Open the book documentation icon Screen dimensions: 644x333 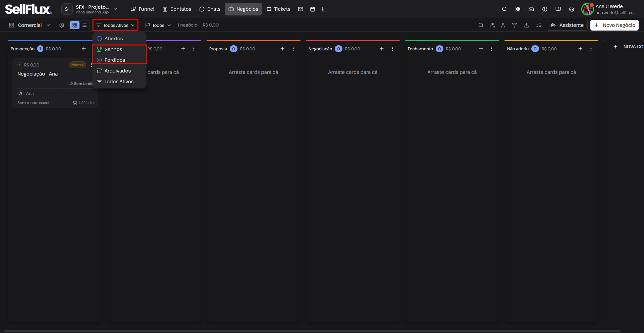(558, 9)
